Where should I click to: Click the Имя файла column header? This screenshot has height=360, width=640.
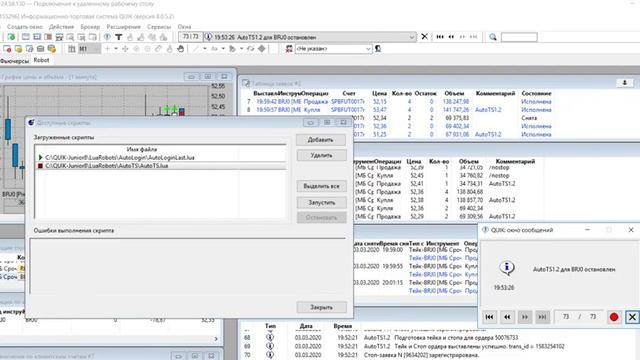click(x=142, y=149)
